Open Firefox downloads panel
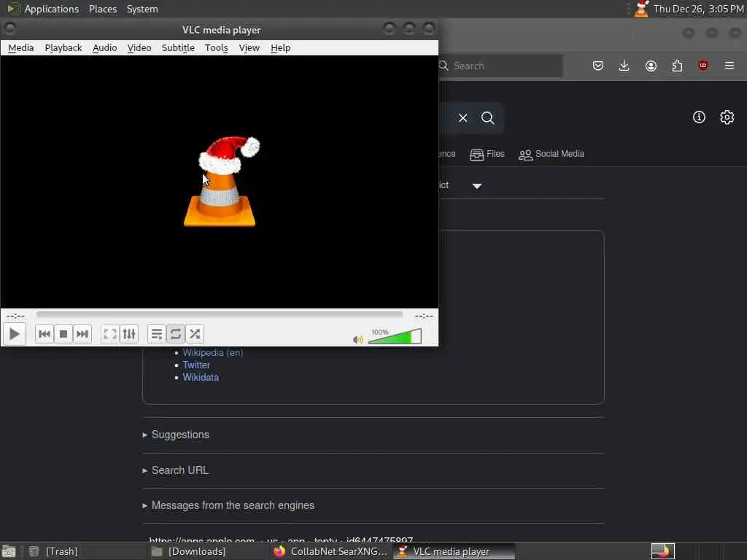This screenshot has height=560, width=747. click(x=624, y=66)
